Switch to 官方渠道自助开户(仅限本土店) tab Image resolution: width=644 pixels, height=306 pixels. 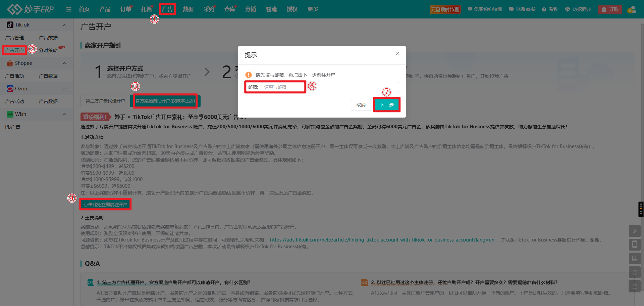tap(165, 101)
